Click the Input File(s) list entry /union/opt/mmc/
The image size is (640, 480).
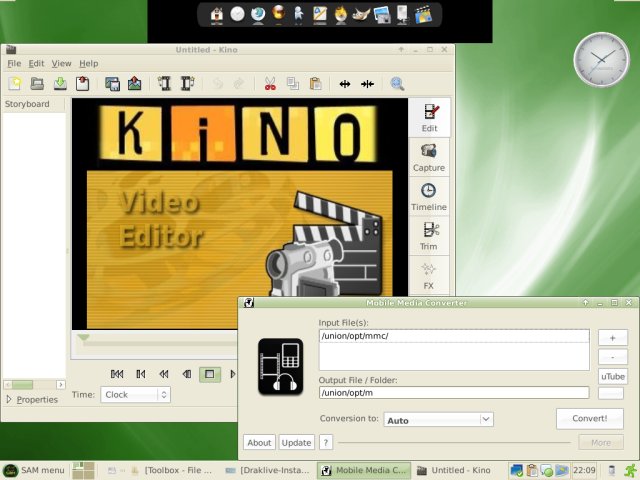pyautogui.click(x=454, y=336)
